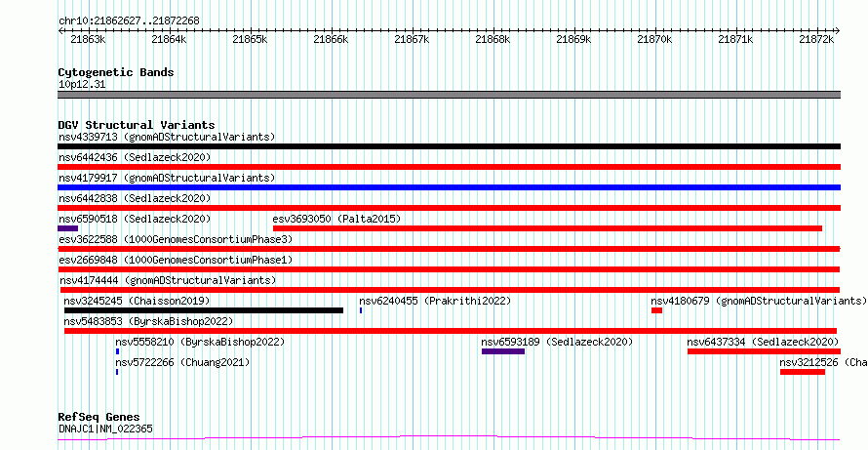Click the 21871k ruler tick label

pos(735,39)
